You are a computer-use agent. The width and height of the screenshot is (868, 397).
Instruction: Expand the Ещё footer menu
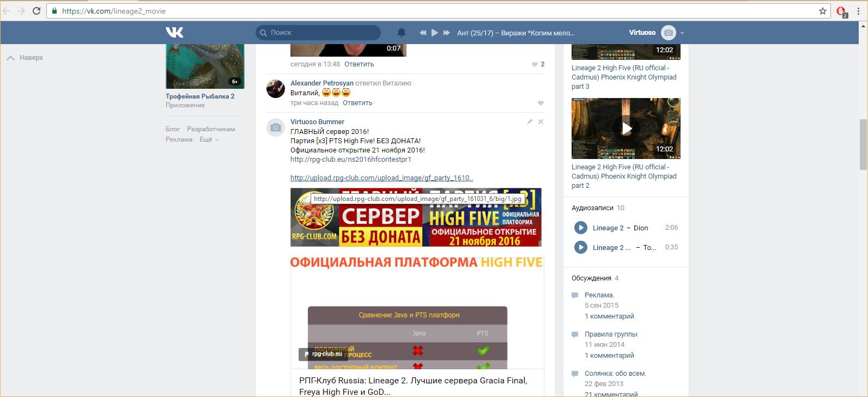point(209,139)
